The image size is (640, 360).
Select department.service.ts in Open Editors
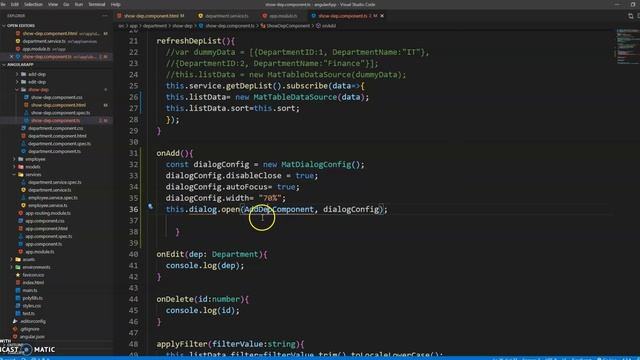click(44, 41)
